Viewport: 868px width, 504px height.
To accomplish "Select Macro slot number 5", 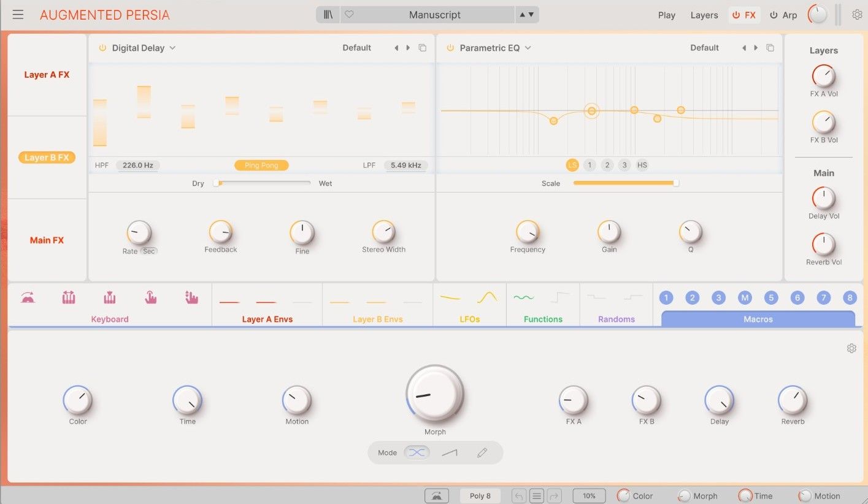I will coord(771,297).
